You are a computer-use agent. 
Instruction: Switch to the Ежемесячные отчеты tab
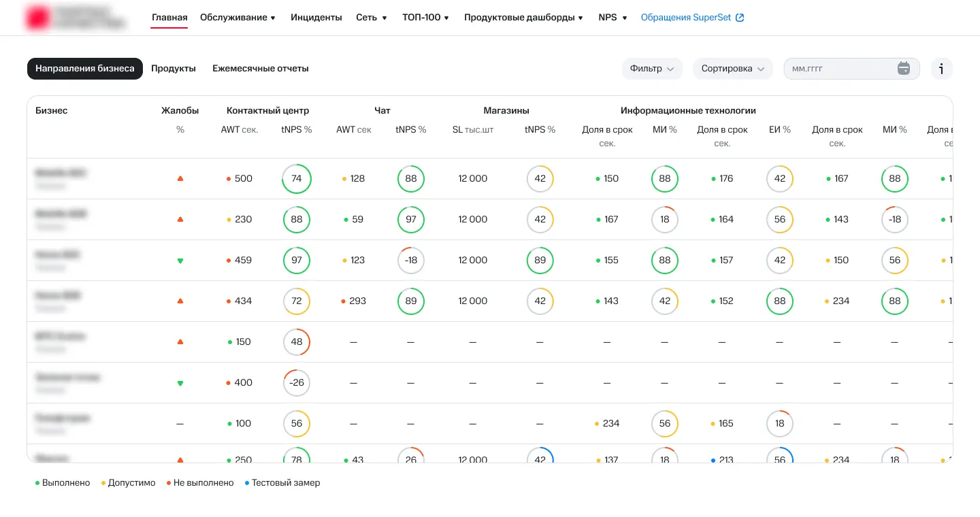(260, 69)
